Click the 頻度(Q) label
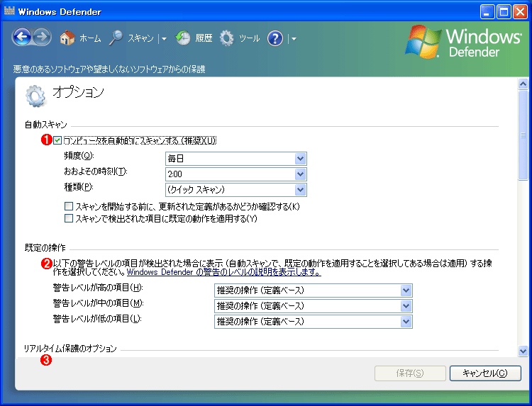 tap(79, 156)
